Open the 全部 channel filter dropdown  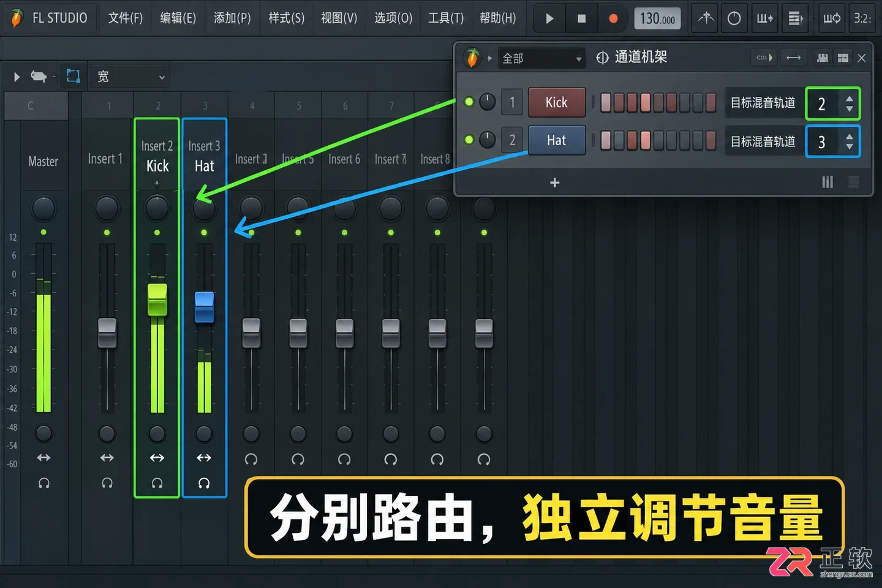point(541,58)
